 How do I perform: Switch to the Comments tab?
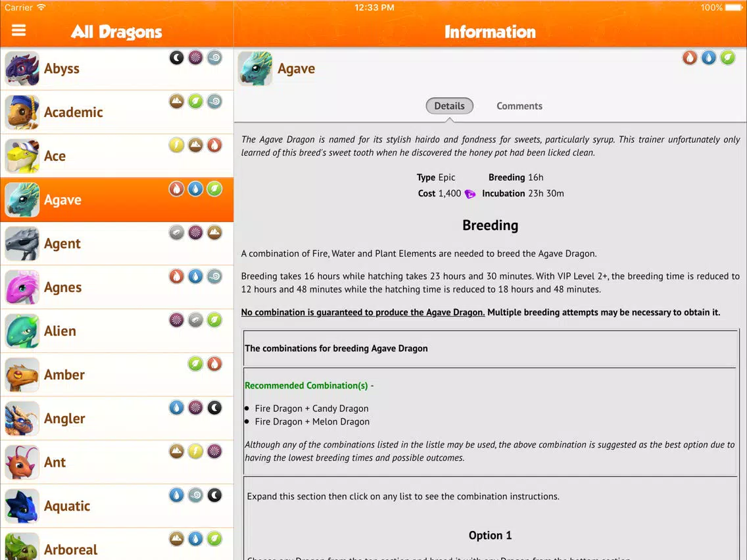[x=519, y=106]
